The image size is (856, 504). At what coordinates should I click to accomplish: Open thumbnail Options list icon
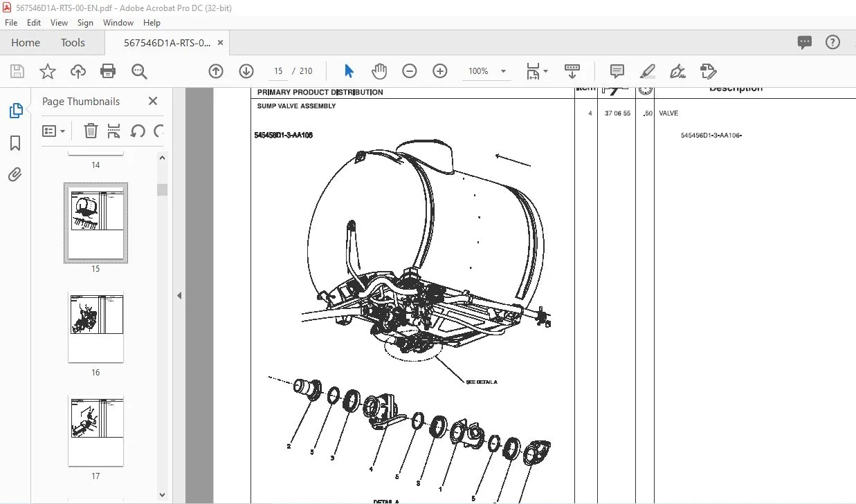53,131
